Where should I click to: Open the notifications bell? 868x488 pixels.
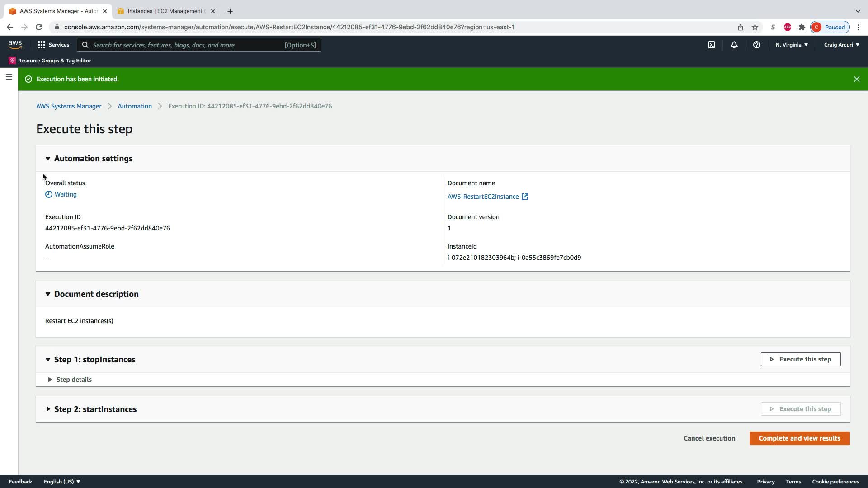point(734,45)
